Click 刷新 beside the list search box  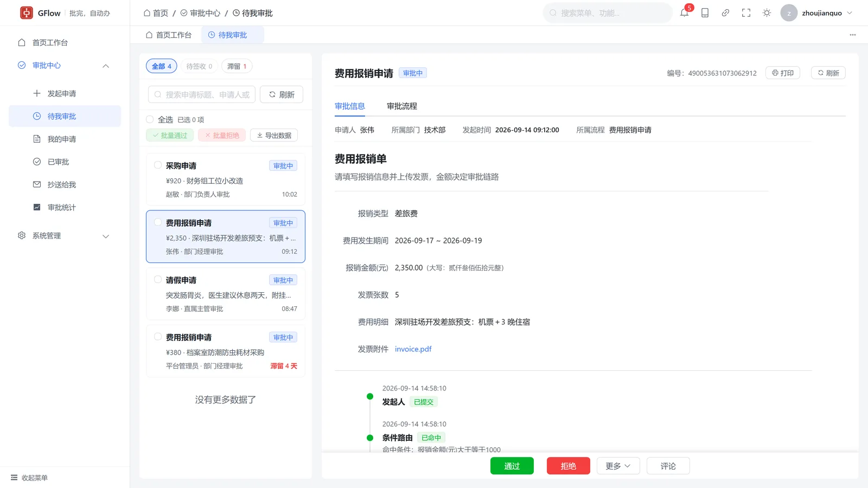pos(282,94)
